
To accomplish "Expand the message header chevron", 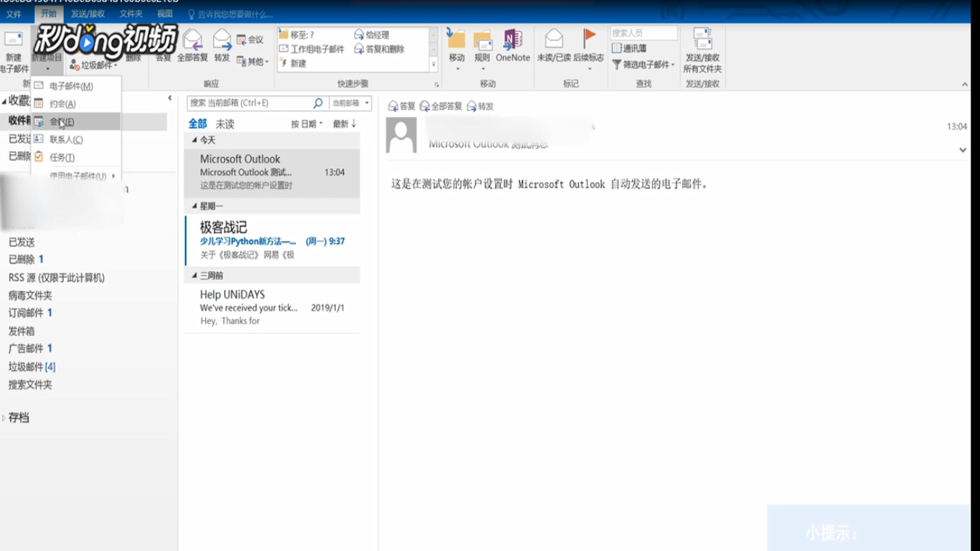I will point(963,150).
